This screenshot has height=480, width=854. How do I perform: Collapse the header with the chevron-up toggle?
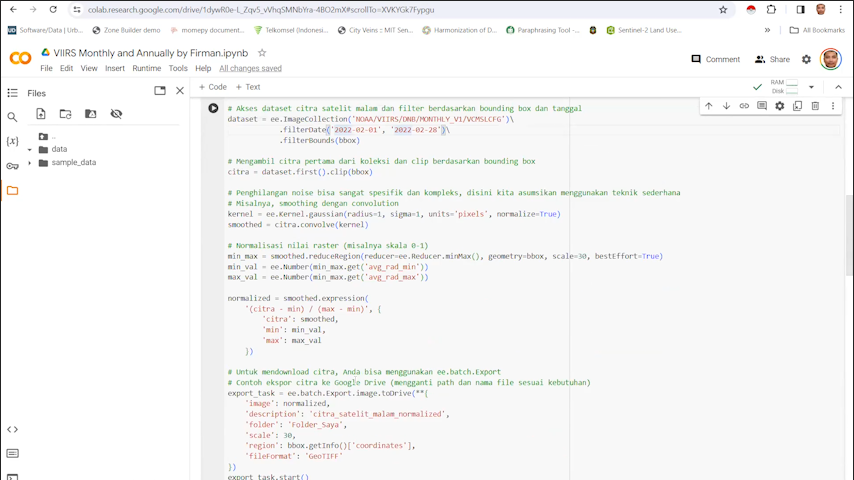(838, 87)
